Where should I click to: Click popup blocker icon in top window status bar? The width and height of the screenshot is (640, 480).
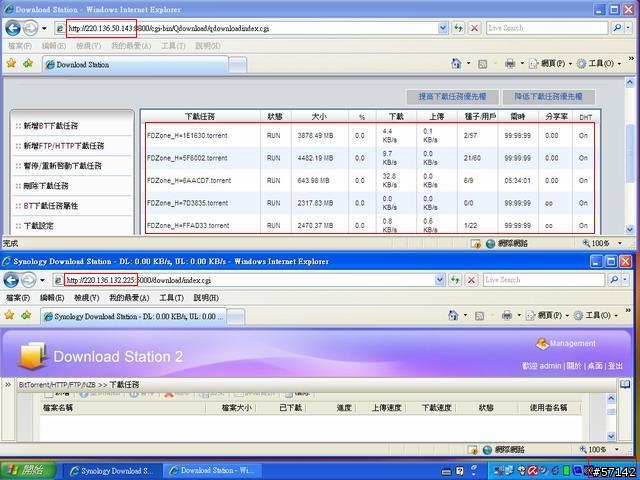(476, 244)
